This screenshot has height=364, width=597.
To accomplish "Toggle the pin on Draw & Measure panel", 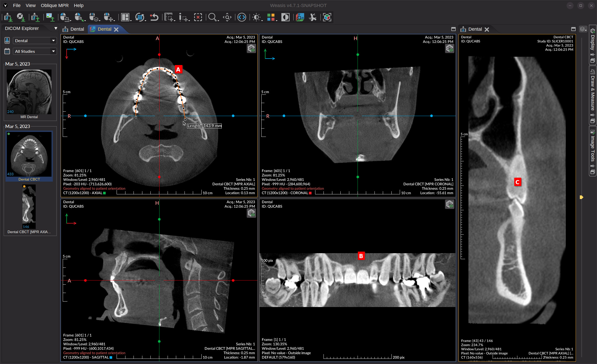I will [x=593, y=115].
